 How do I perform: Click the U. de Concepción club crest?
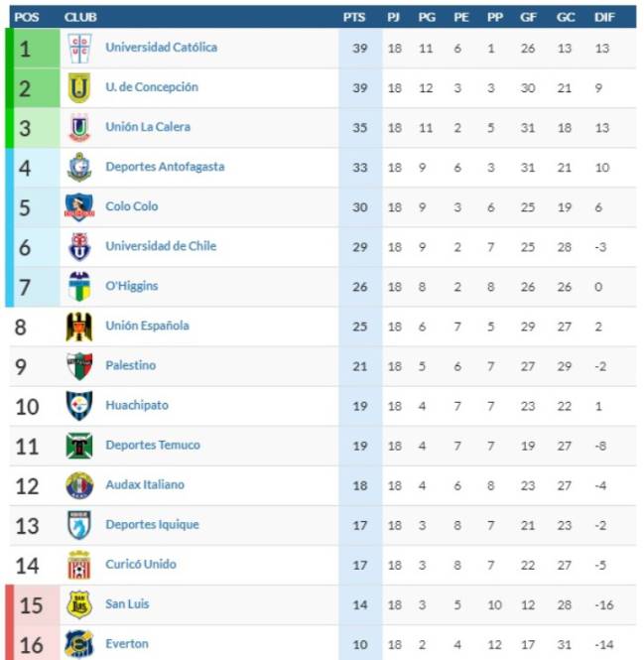pyautogui.click(x=79, y=88)
